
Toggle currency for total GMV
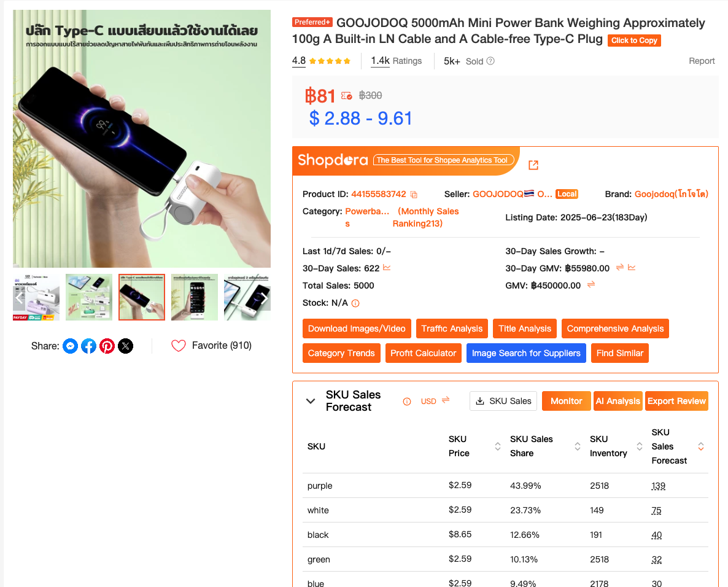[x=591, y=285]
